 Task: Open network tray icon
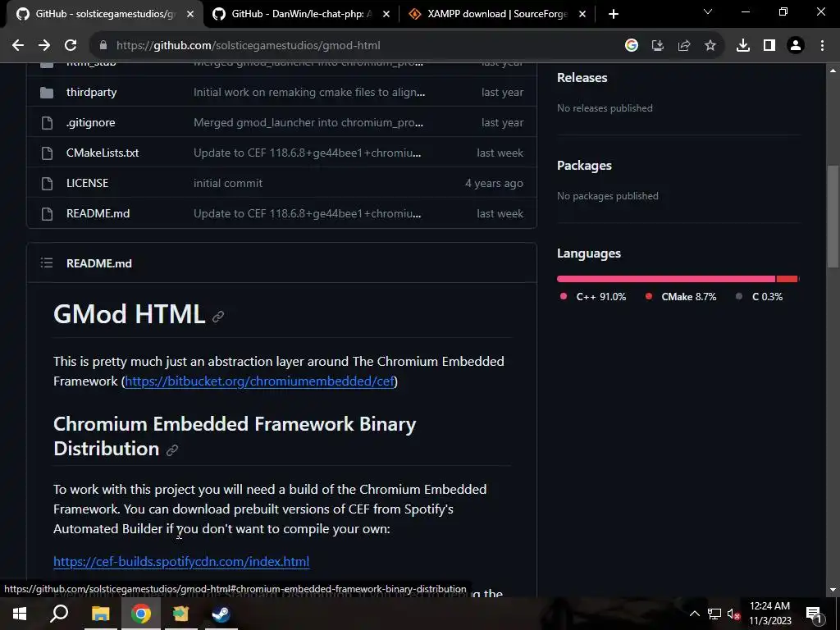point(714,614)
